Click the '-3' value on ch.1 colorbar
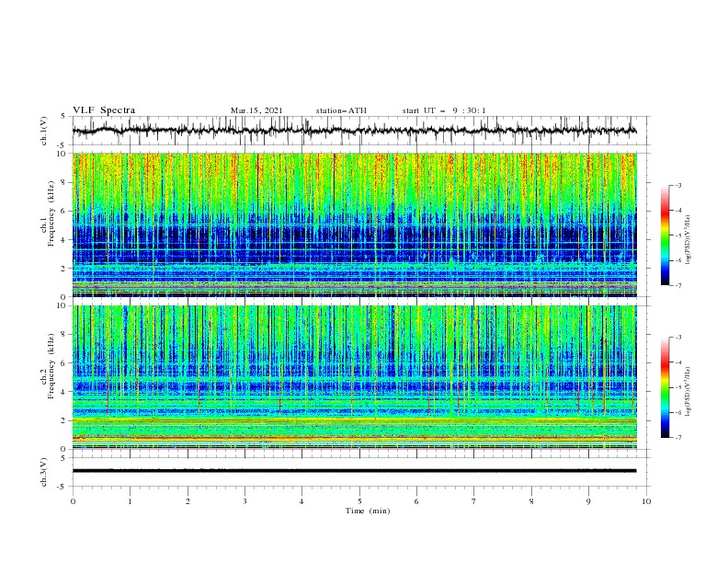 pos(678,185)
